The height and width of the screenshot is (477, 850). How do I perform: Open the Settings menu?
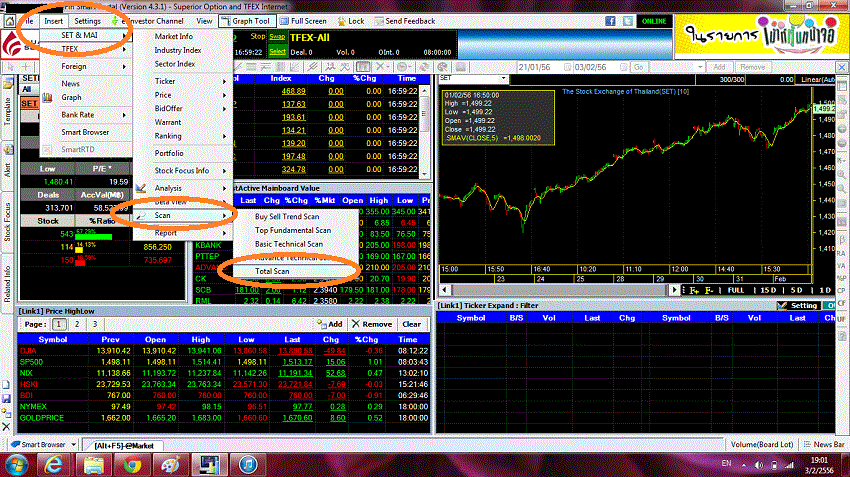pyautogui.click(x=87, y=21)
